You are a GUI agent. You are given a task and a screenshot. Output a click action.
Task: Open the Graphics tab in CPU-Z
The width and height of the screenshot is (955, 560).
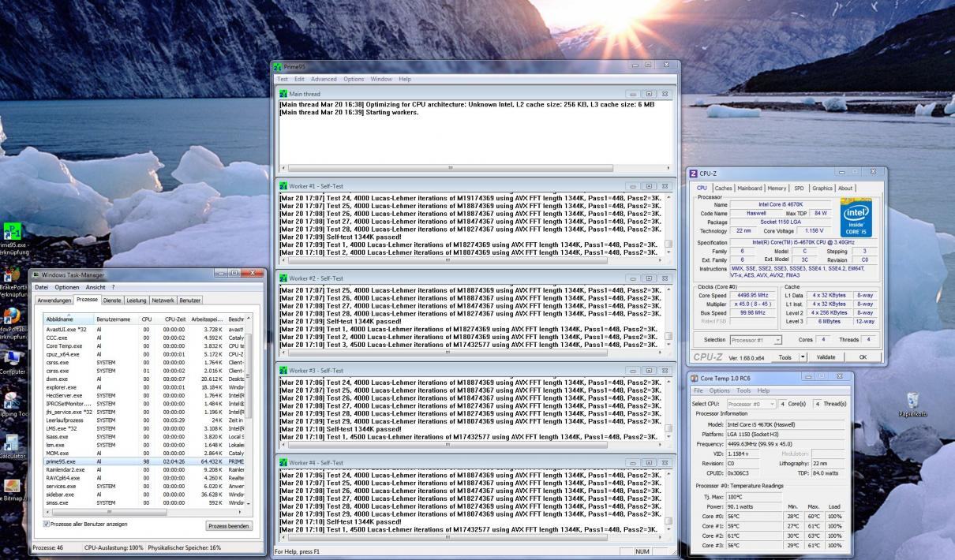pos(822,189)
